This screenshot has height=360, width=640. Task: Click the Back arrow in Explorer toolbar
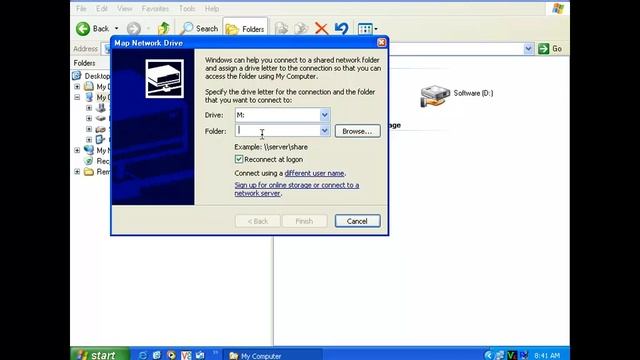[83, 29]
